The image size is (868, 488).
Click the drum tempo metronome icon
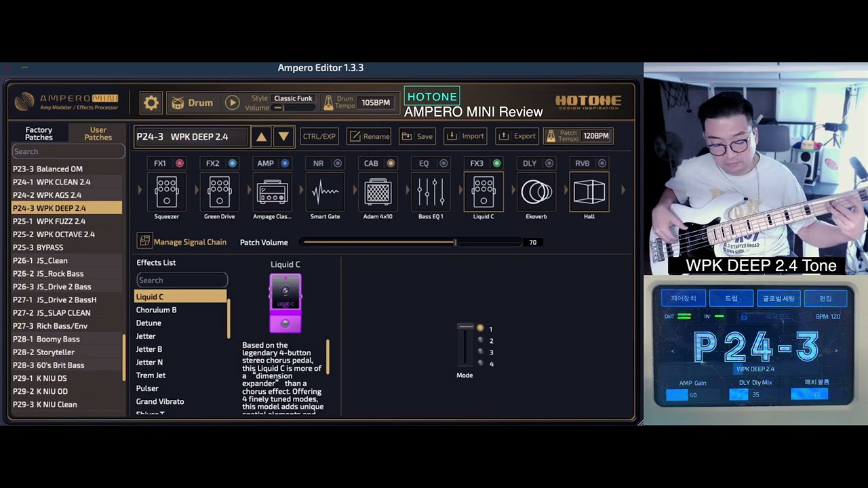pyautogui.click(x=328, y=103)
